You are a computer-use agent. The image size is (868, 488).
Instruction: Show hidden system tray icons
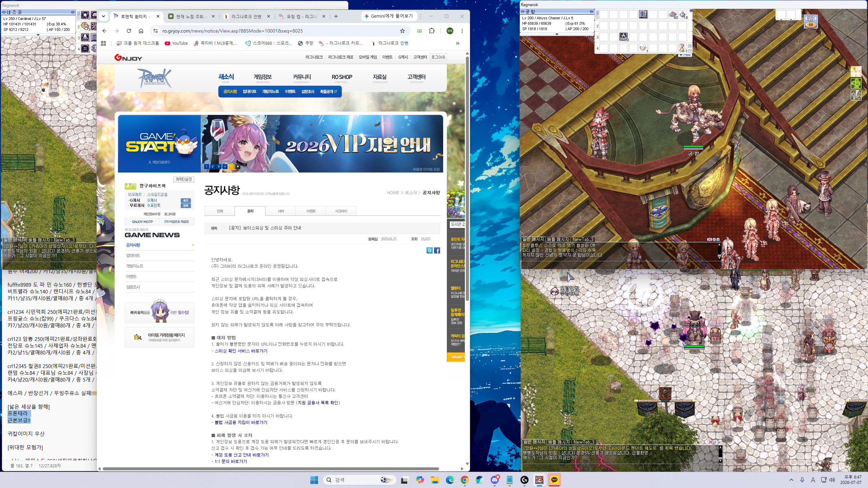tap(791, 480)
